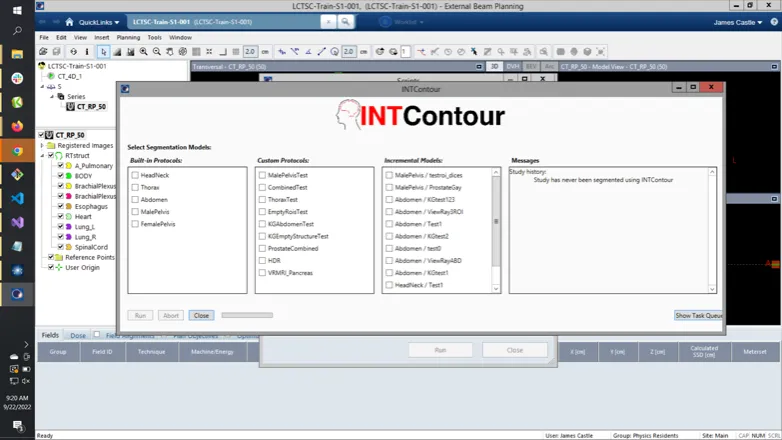
Task: Click Close button in INTContour dialog
Action: point(201,315)
